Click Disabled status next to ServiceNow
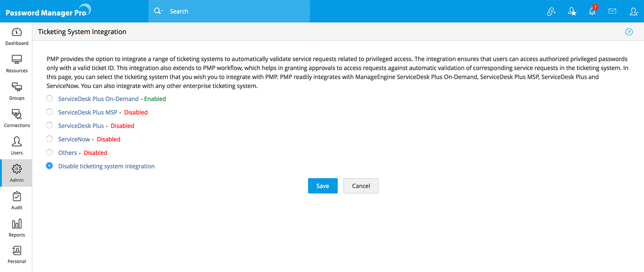The height and width of the screenshot is (272, 644). (x=109, y=139)
